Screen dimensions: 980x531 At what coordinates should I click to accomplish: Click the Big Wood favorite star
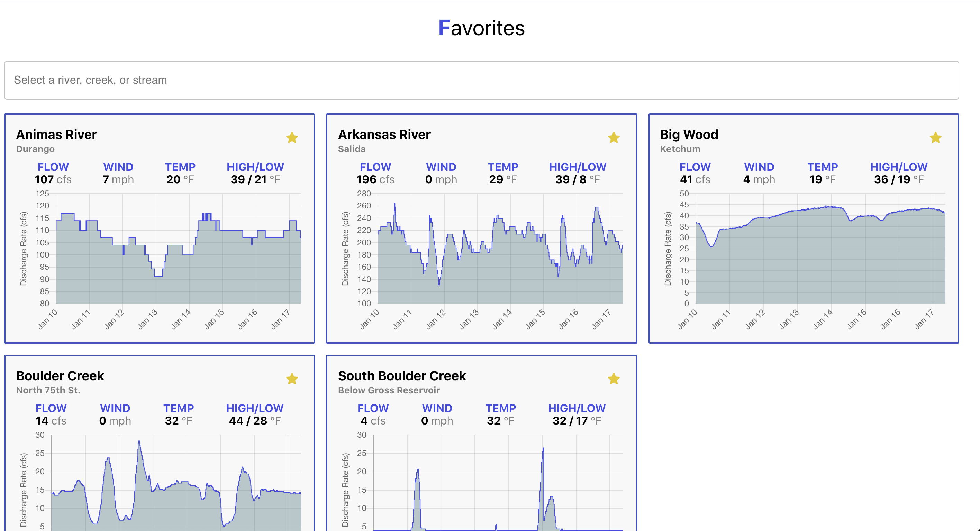click(x=935, y=138)
